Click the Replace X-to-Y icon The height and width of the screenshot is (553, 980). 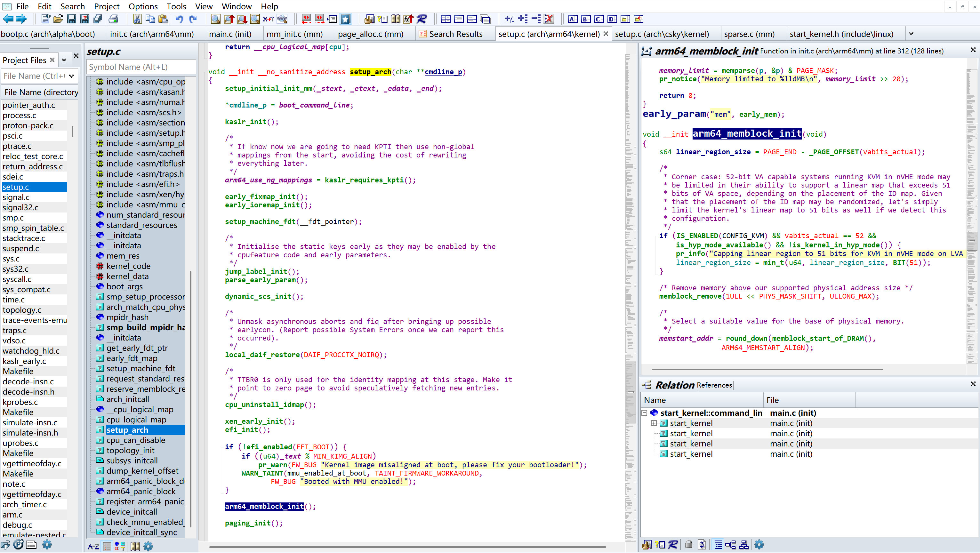point(268,19)
